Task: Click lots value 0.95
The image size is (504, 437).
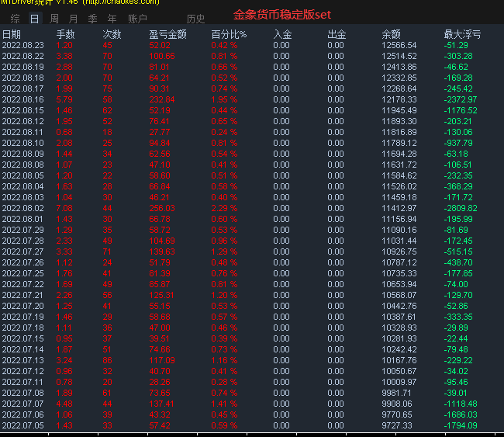Action: (x=64, y=339)
